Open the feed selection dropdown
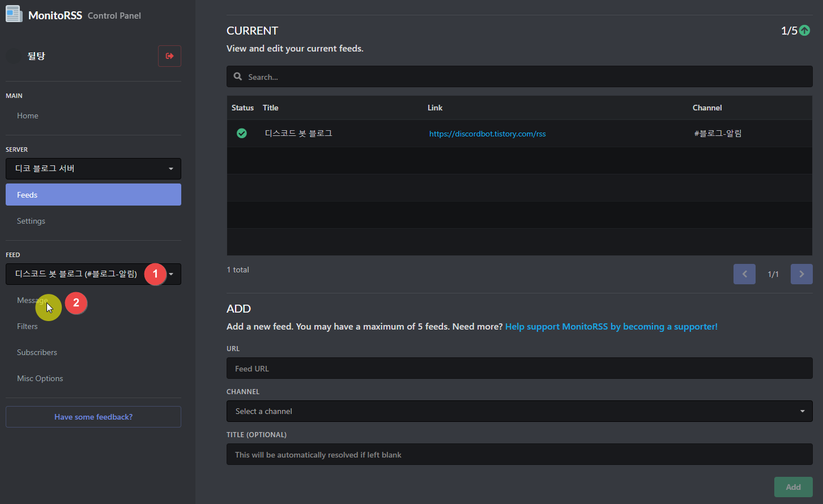 click(x=93, y=274)
